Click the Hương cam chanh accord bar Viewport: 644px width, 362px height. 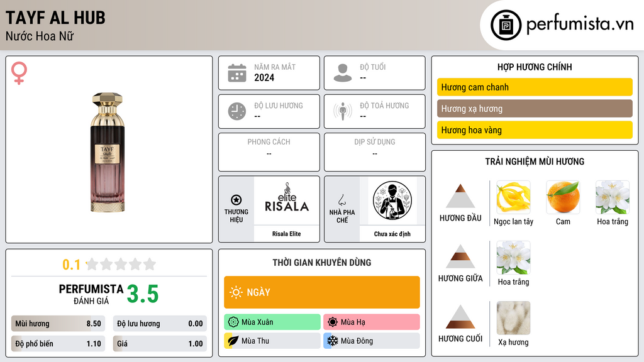[x=535, y=87]
